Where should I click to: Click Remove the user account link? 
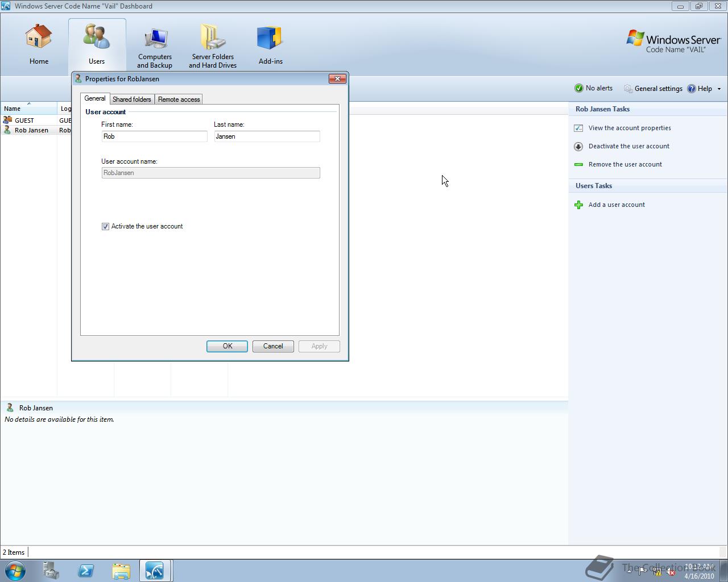tap(625, 164)
